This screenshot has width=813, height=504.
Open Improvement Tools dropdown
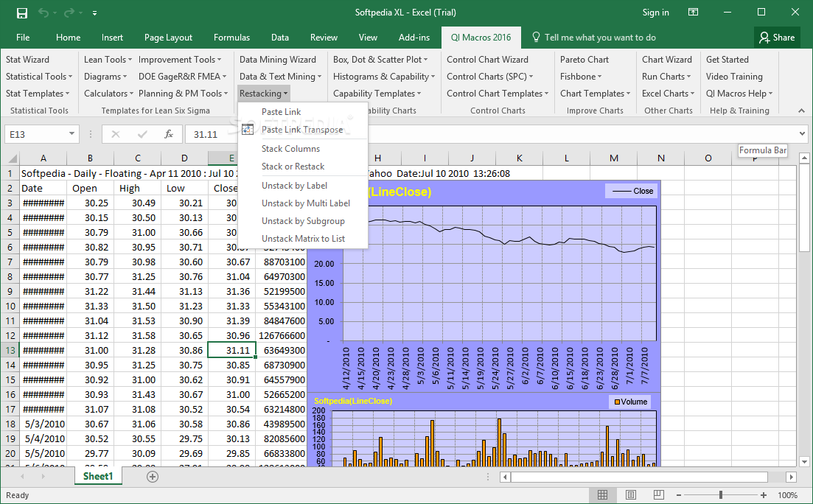pos(179,60)
